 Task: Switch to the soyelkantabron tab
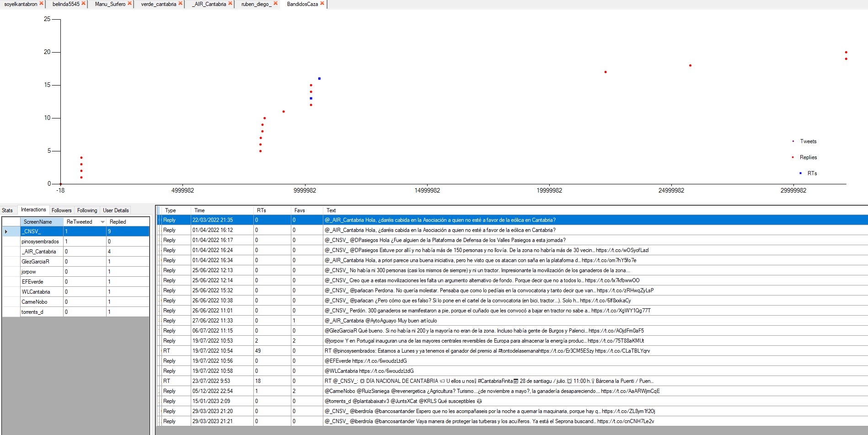coord(21,4)
